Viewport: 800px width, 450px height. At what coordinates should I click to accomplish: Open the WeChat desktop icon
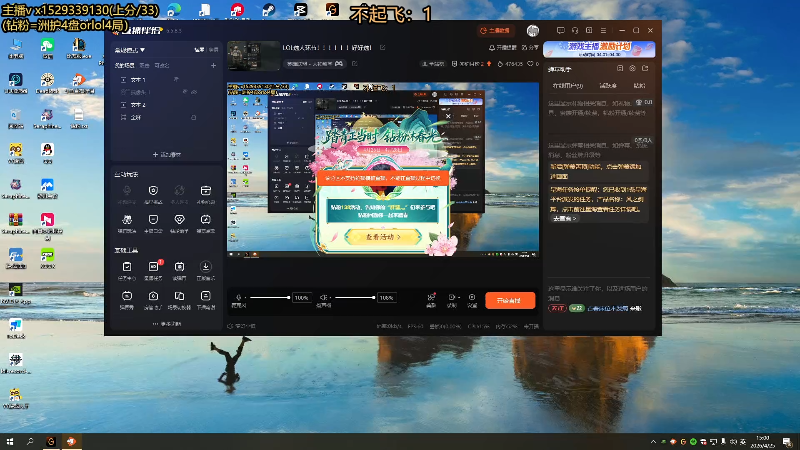click(x=47, y=48)
